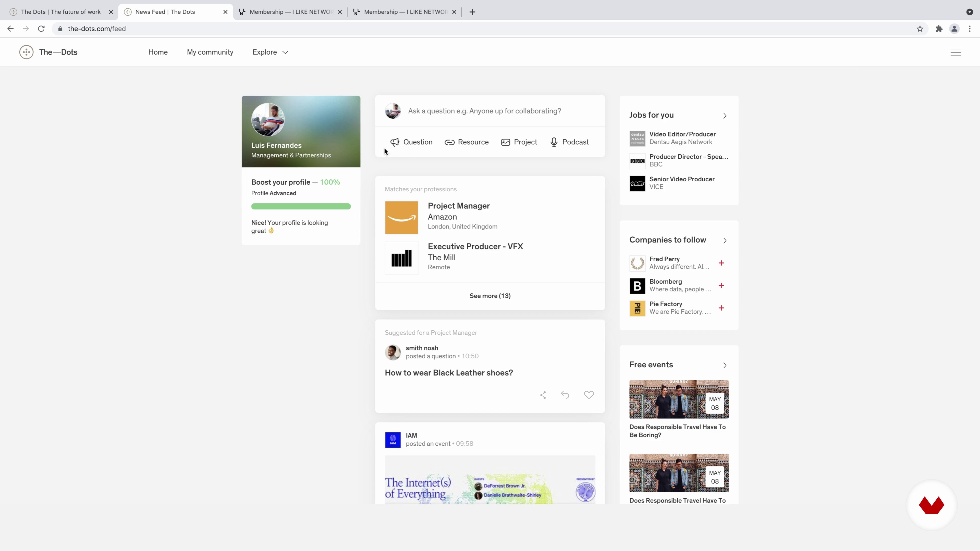Open Senior Video Producer job listing

coord(682,179)
